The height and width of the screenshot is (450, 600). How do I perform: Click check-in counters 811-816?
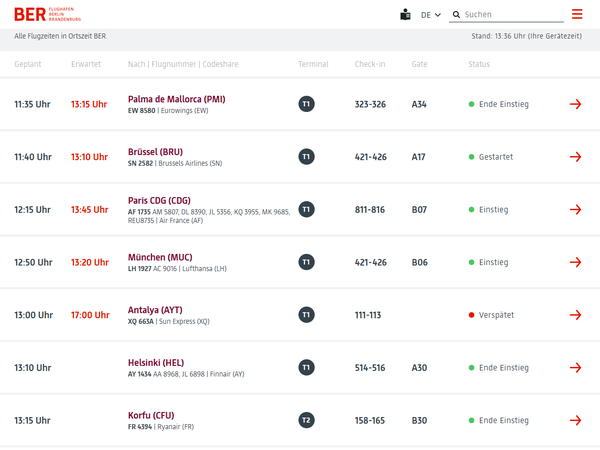click(370, 210)
